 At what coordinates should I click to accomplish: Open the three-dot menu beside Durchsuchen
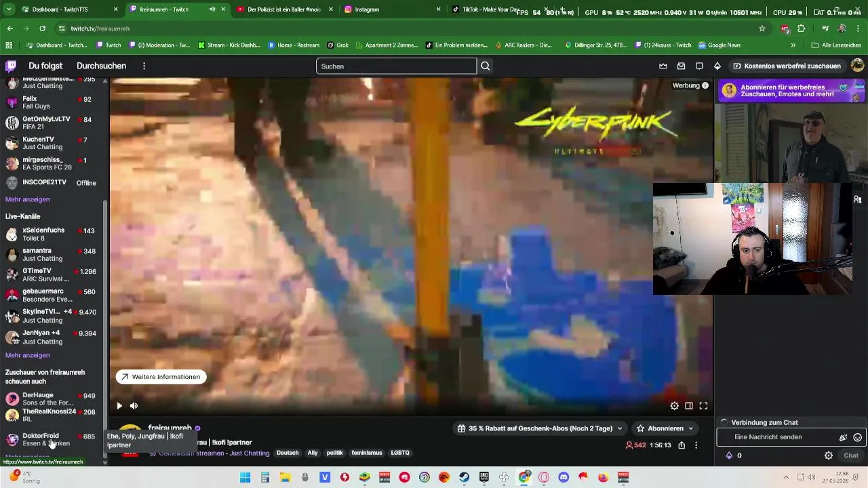[x=144, y=66]
